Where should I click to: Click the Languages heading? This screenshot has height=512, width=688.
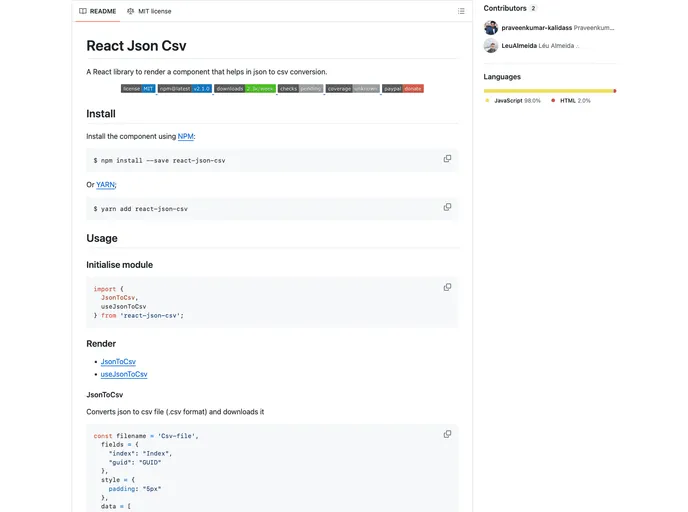coord(502,77)
